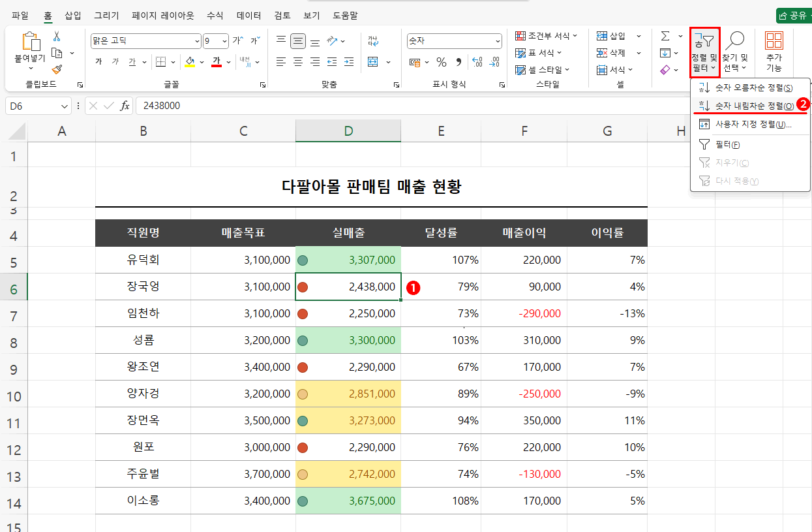Select cell containing 3,675,000
Screen dimensions: 812x532
pyautogui.click(x=348, y=501)
